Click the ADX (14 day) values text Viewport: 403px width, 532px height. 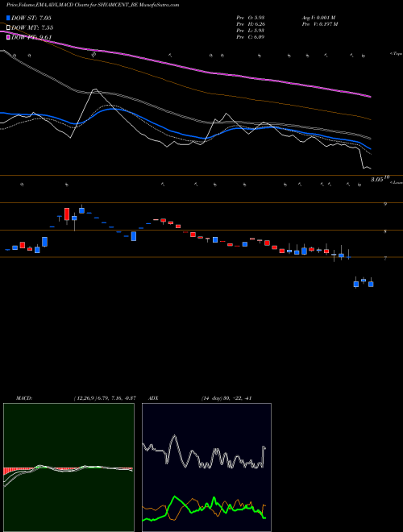pos(226,398)
